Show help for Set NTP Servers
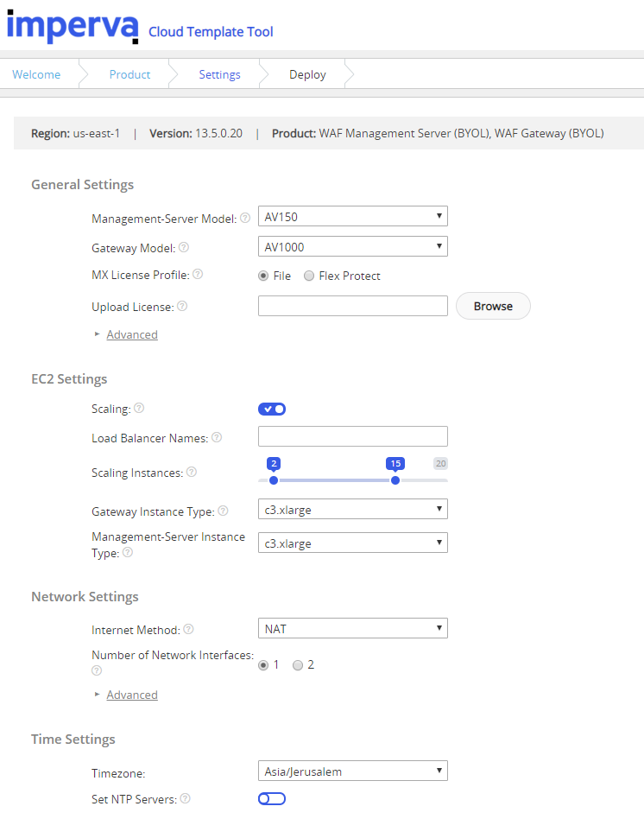 186,798
